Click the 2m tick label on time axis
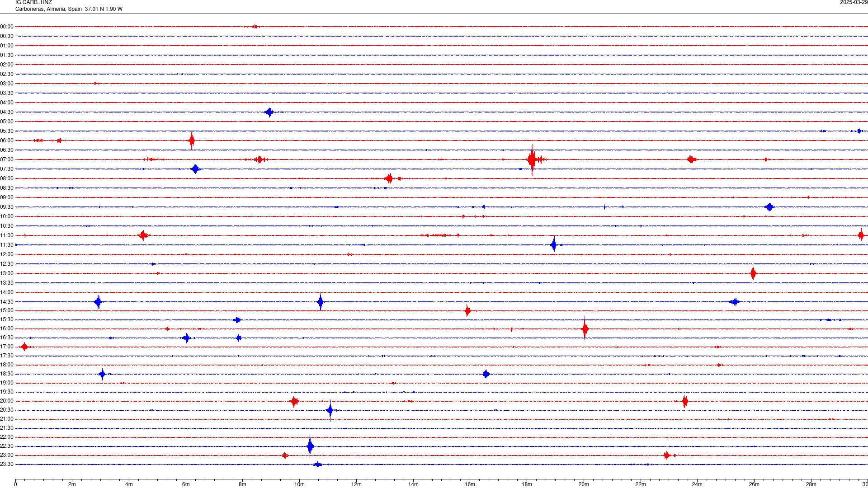This screenshot has width=868, height=488. tap(72, 484)
